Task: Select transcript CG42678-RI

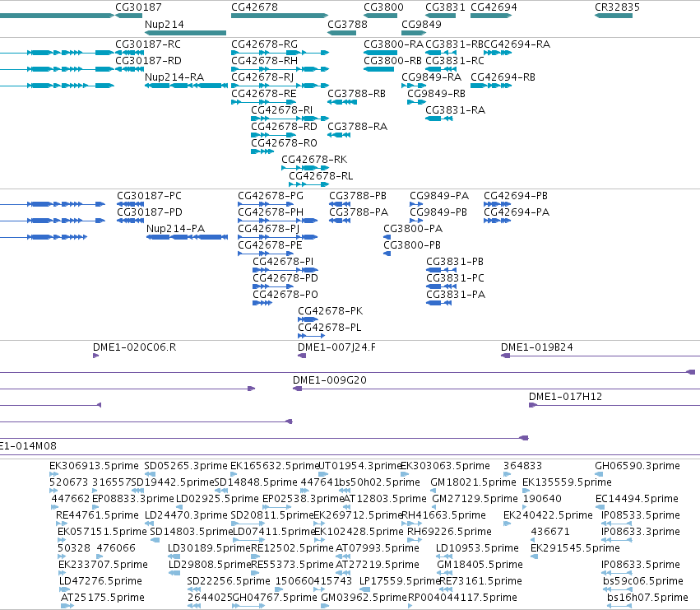Action: [281, 110]
